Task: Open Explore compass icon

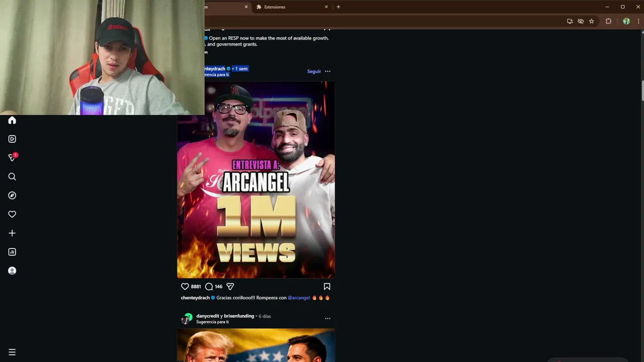Action: coord(12,196)
